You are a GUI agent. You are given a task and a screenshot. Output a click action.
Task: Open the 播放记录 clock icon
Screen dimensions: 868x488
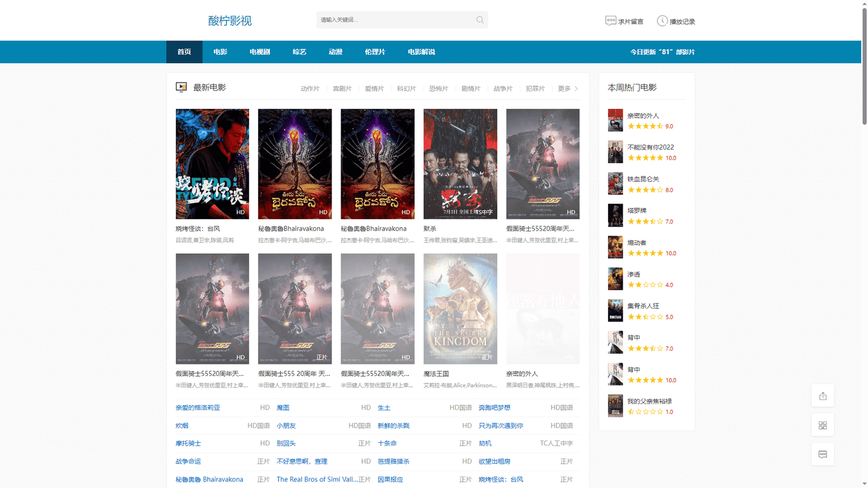[x=662, y=21]
